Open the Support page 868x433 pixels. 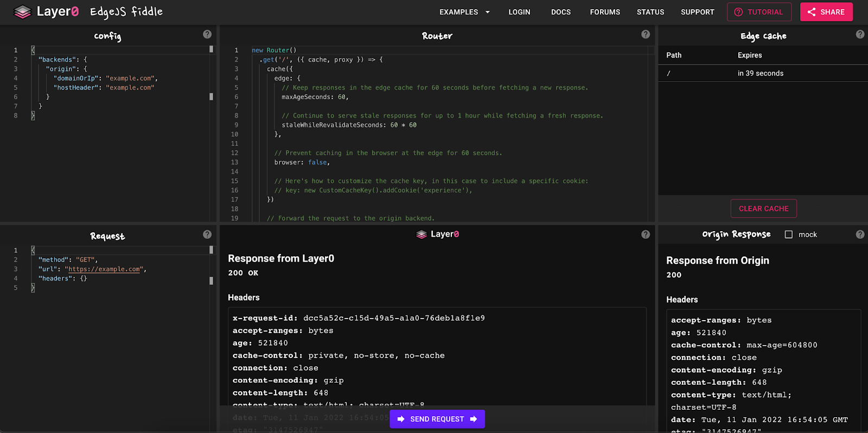coord(698,12)
